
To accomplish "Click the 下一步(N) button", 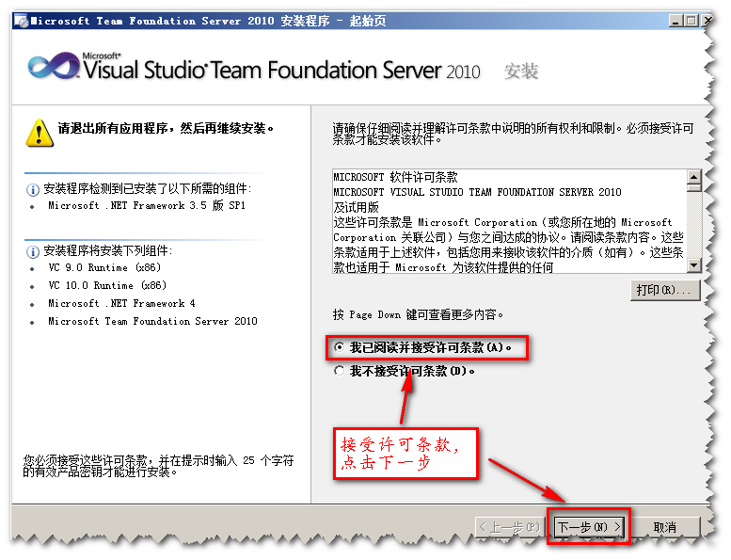I will 589,527.
